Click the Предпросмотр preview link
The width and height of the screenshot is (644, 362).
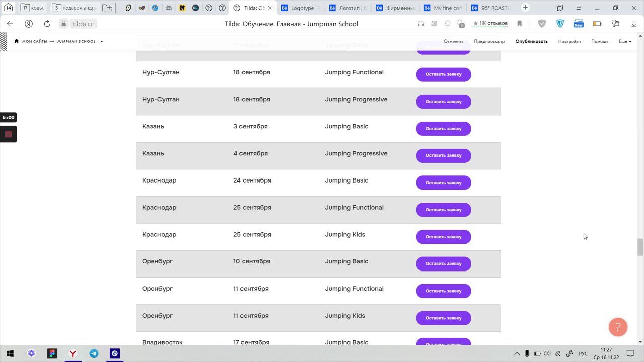[489, 41]
